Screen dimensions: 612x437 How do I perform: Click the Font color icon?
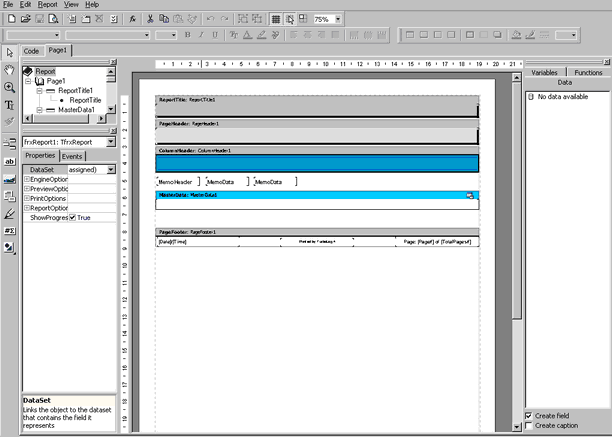point(247,35)
